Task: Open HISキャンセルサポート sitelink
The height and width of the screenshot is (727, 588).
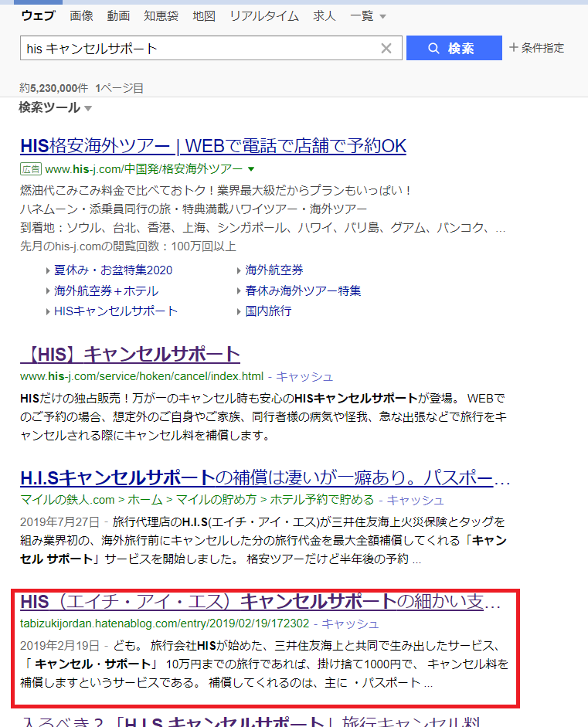Action: click(115, 311)
